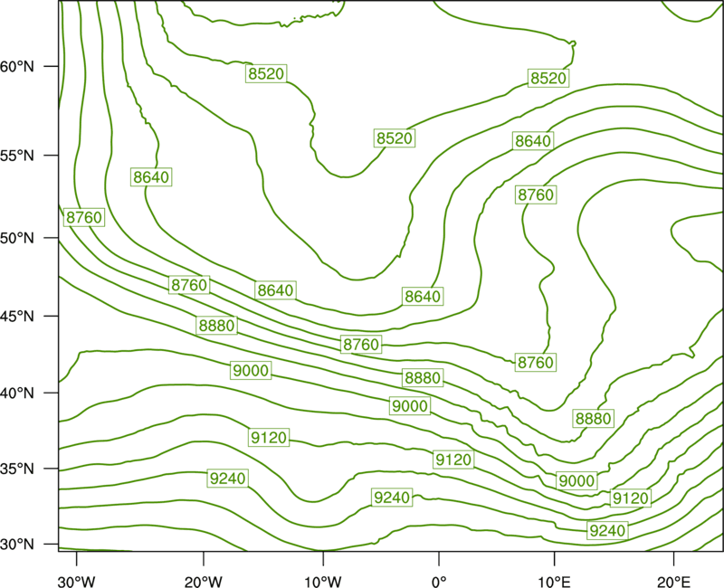Click the easternmost 9000 contour label
724x588 pixels.
(x=576, y=481)
